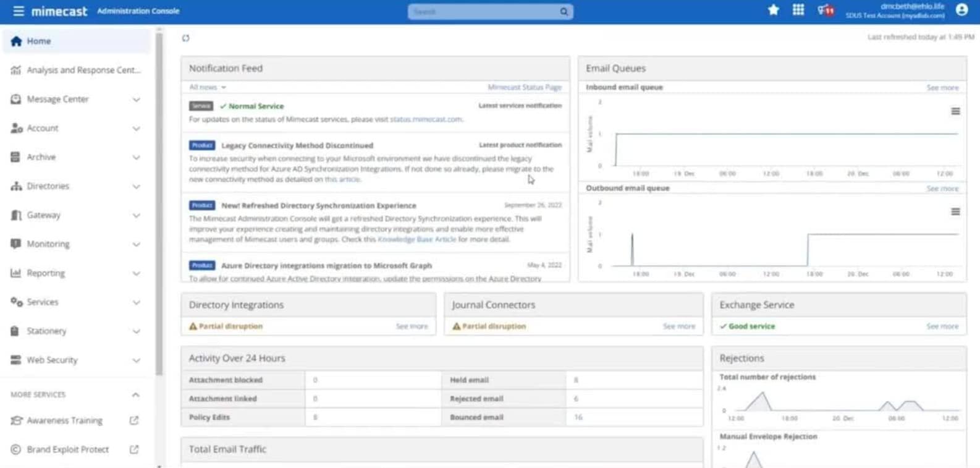Open the hamburger navigation menu
This screenshot has width=980, height=468.
19,11
